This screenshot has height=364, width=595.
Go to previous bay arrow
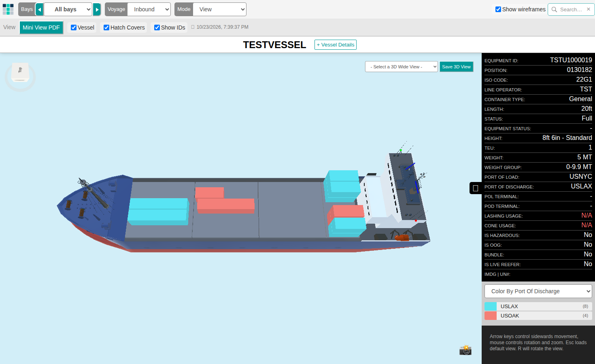[39, 9]
